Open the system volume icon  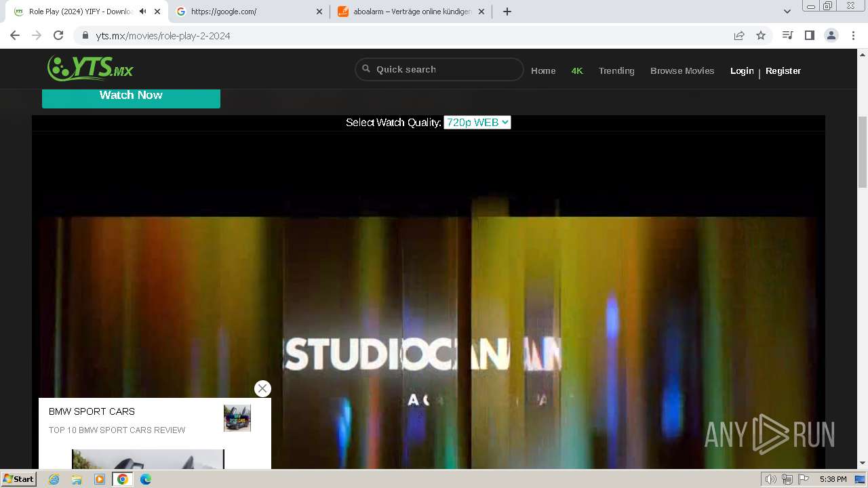[771, 479]
